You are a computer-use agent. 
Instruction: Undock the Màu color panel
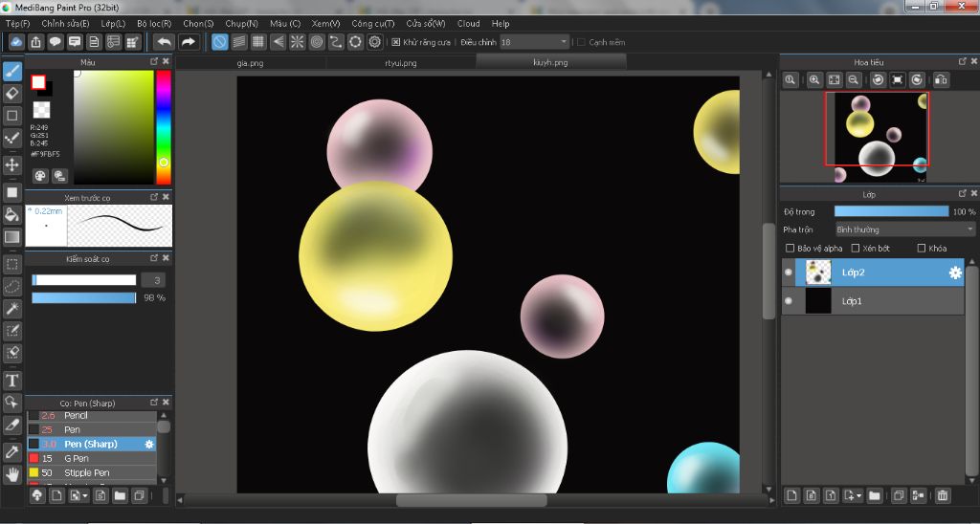pos(154,62)
